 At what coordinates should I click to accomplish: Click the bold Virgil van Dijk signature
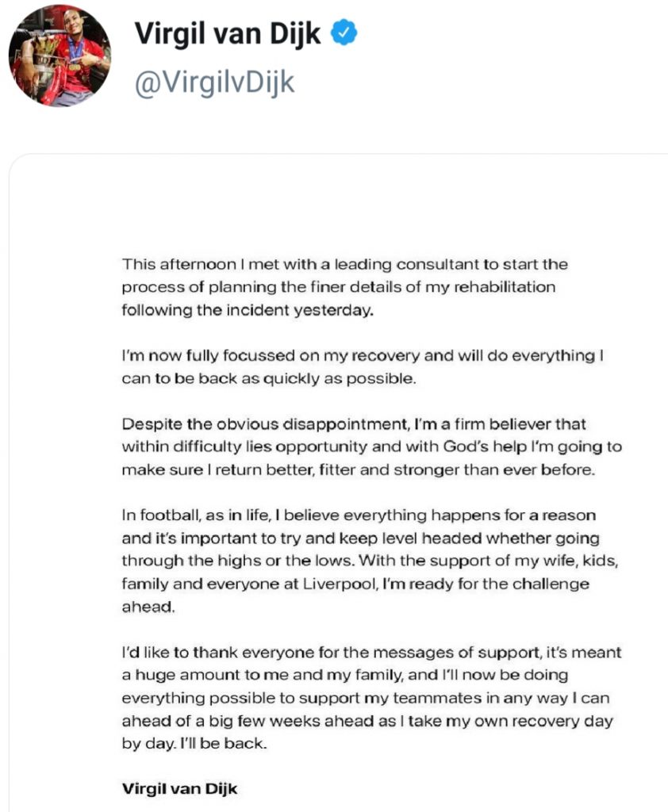pyautogui.click(x=179, y=788)
